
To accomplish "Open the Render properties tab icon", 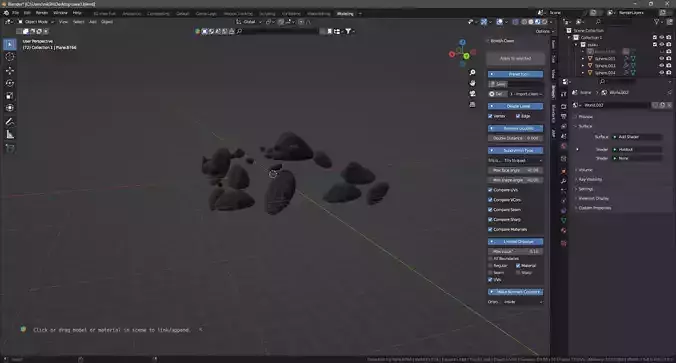I will coord(563,106).
